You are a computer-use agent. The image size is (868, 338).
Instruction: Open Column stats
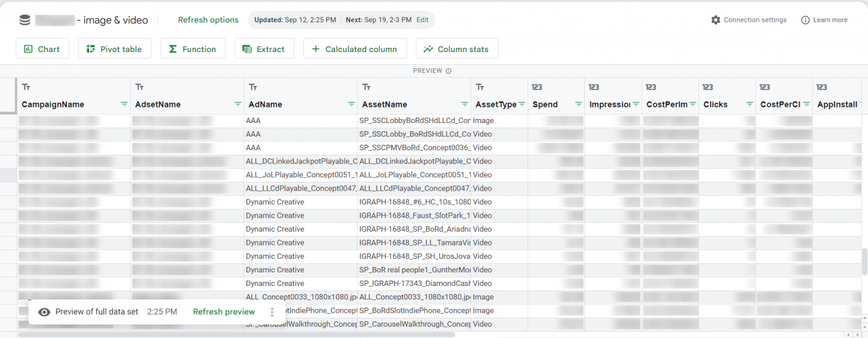tap(457, 49)
